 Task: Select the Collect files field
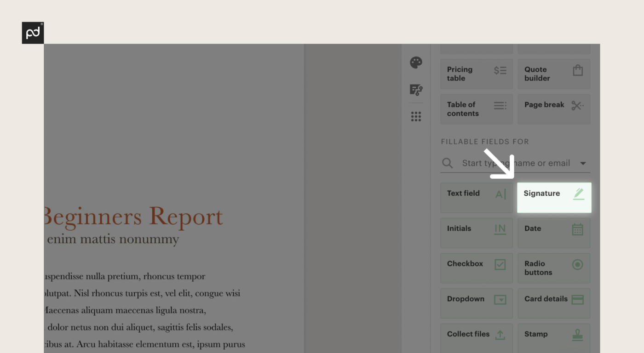tap(477, 338)
